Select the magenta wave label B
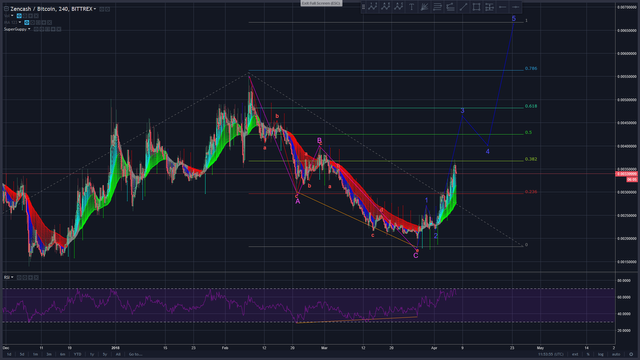 tap(319, 140)
